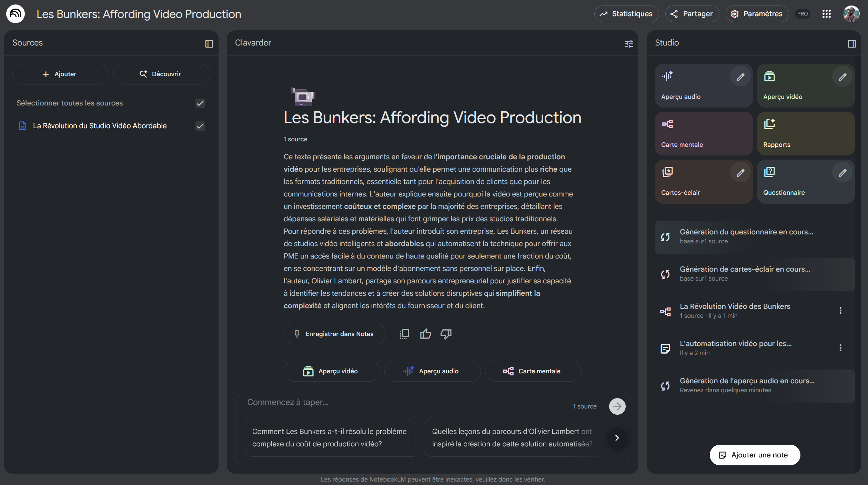The height and width of the screenshot is (485, 868).
Task: Click the thumbs down icon
Action: pyautogui.click(x=446, y=334)
